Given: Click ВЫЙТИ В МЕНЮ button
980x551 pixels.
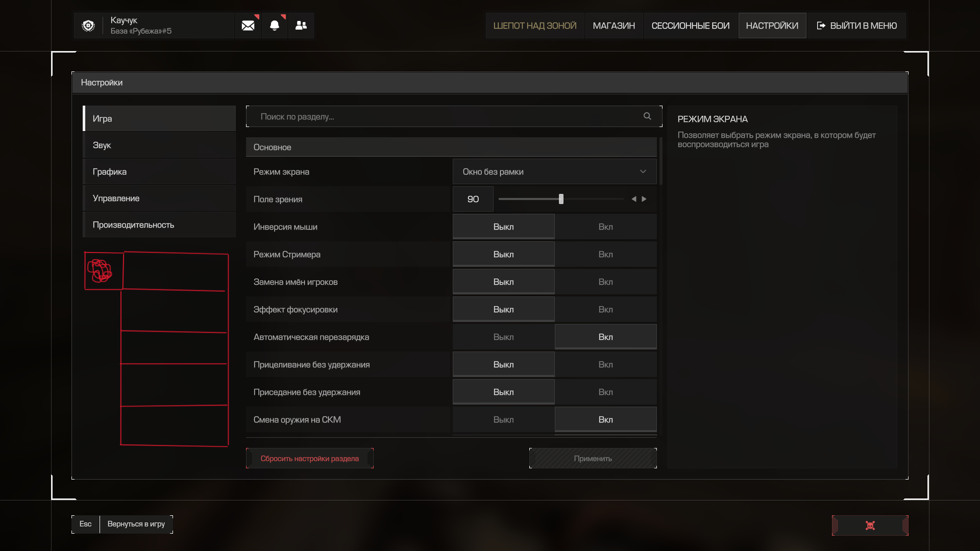Looking at the screenshot, I should pyautogui.click(x=857, y=26).
